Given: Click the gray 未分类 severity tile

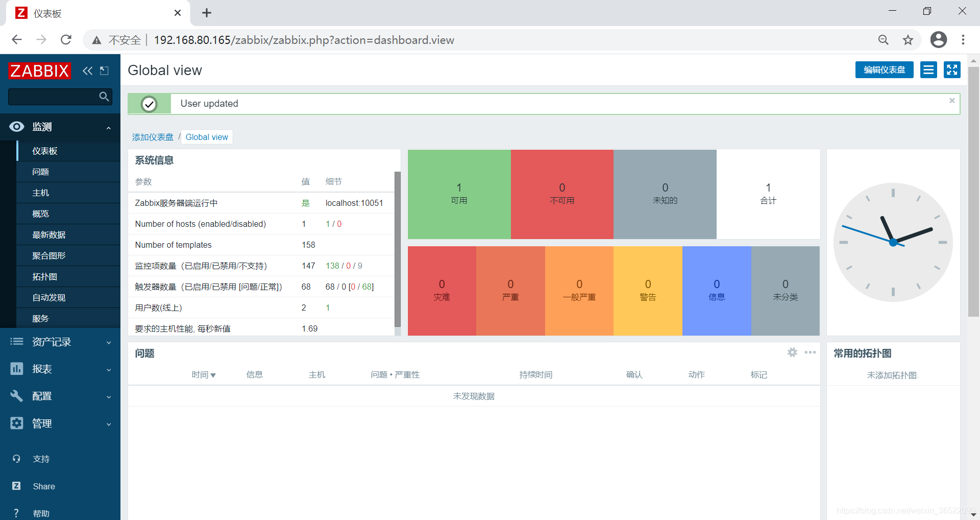Looking at the screenshot, I should (786, 291).
